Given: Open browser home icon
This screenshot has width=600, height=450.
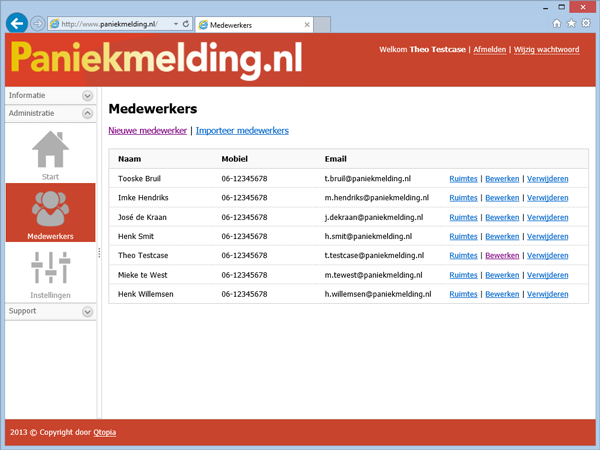Looking at the screenshot, I should 557,23.
